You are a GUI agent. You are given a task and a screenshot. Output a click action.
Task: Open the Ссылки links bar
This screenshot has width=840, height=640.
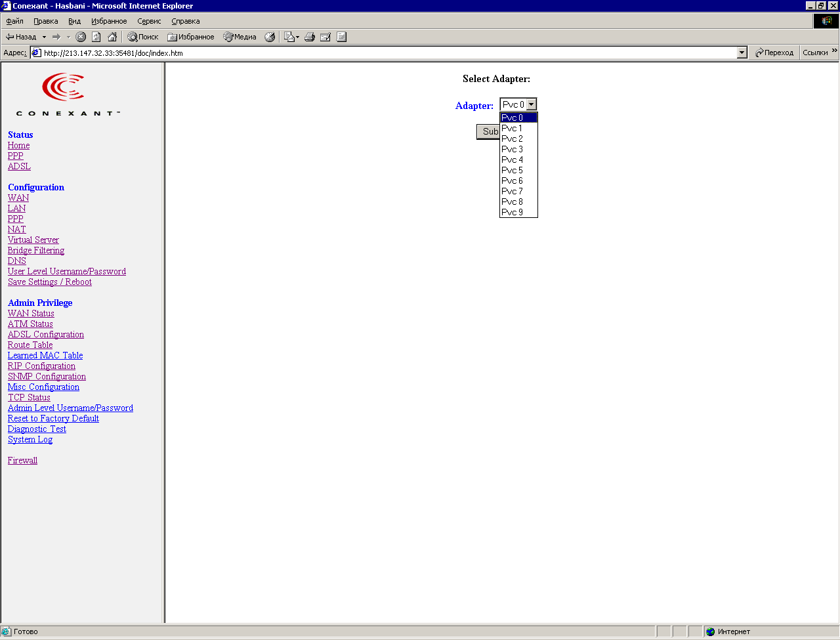click(815, 53)
